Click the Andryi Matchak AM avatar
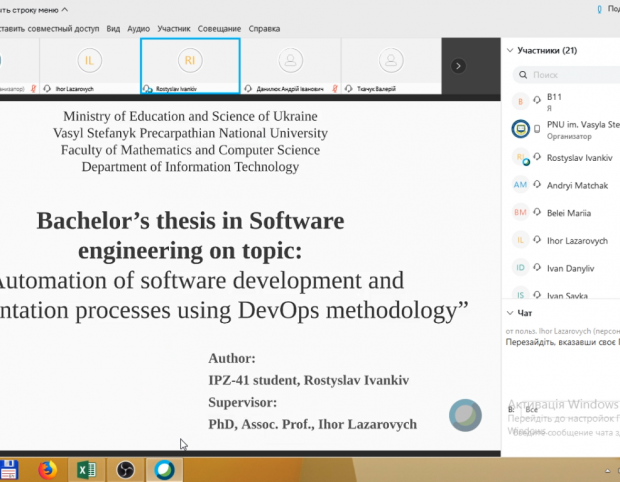Viewport: 620px width, 482px height. [520, 185]
